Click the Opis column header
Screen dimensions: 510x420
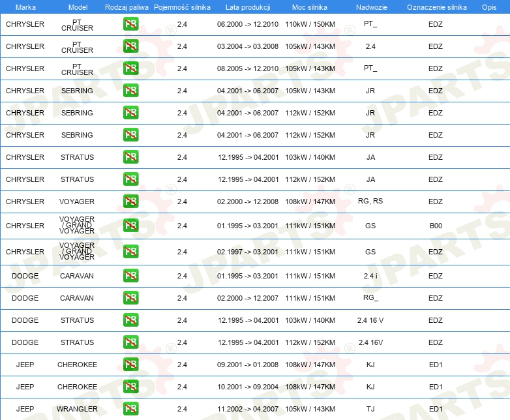[x=489, y=7]
